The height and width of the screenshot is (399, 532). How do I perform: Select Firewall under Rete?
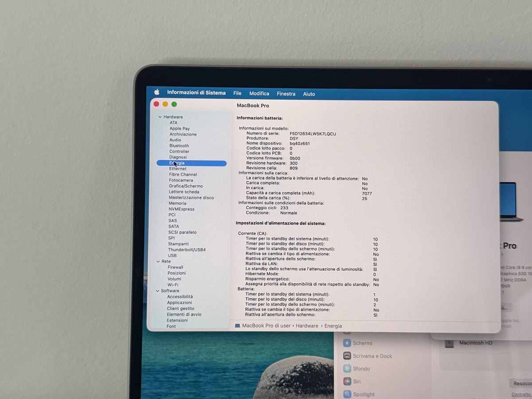[x=175, y=267]
